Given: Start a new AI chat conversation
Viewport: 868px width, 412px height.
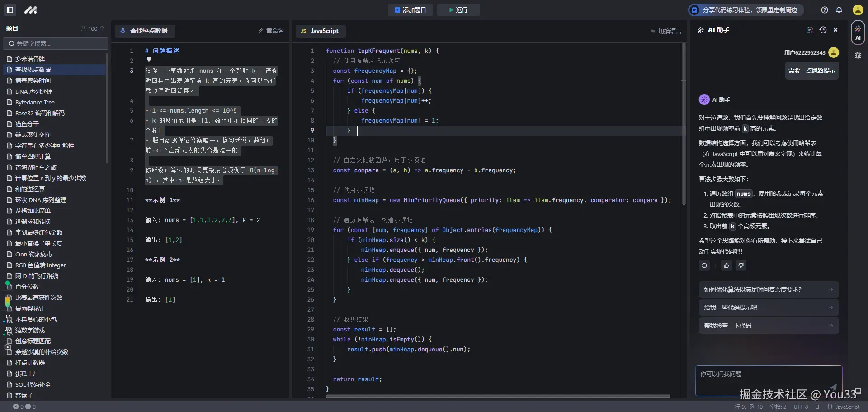Looking at the screenshot, I should (x=810, y=30).
